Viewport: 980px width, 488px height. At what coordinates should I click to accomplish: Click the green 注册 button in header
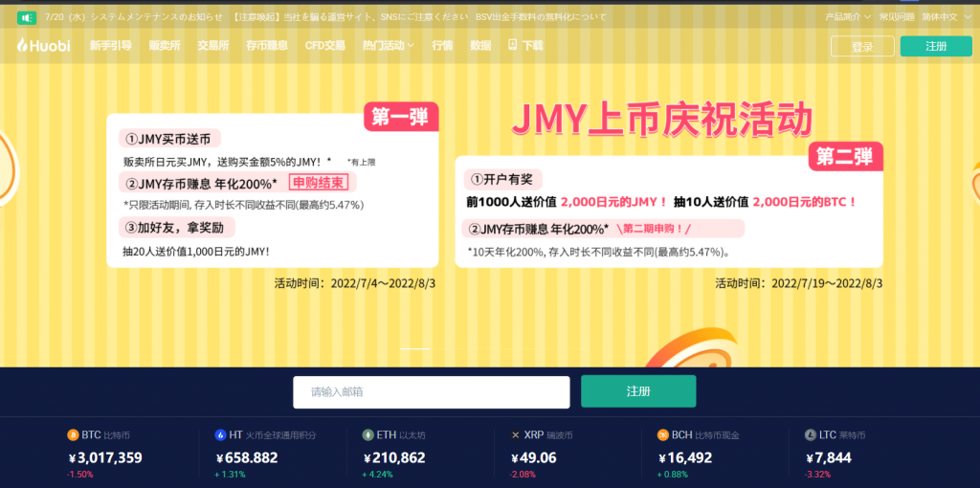click(x=936, y=46)
